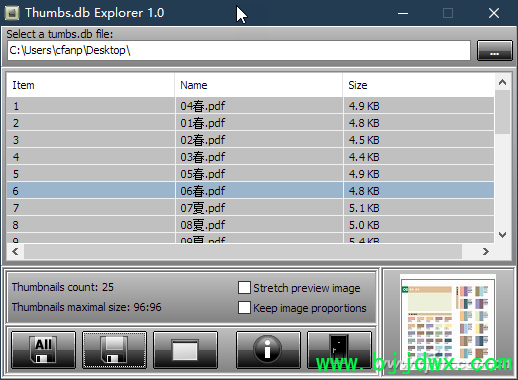Select row 02春.pdf

pyautogui.click(x=250, y=140)
